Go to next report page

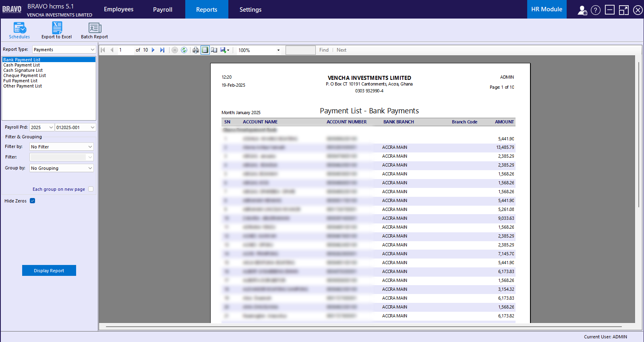153,50
